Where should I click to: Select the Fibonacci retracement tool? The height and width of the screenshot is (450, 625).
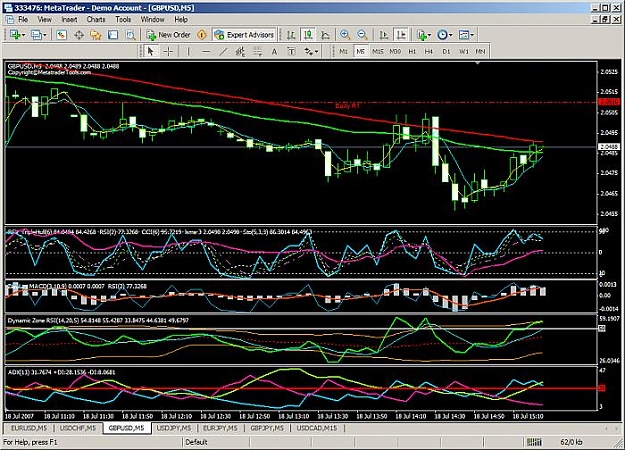point(257,51)
